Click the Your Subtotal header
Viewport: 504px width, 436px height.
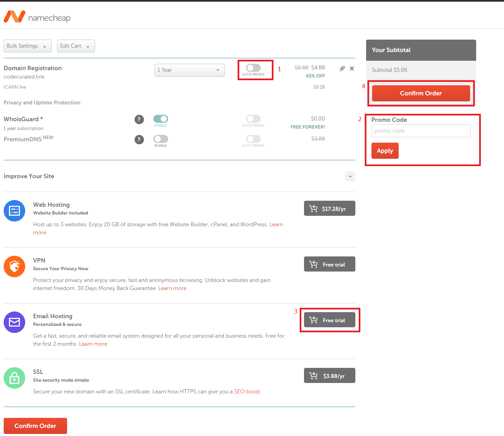[391, 50]
